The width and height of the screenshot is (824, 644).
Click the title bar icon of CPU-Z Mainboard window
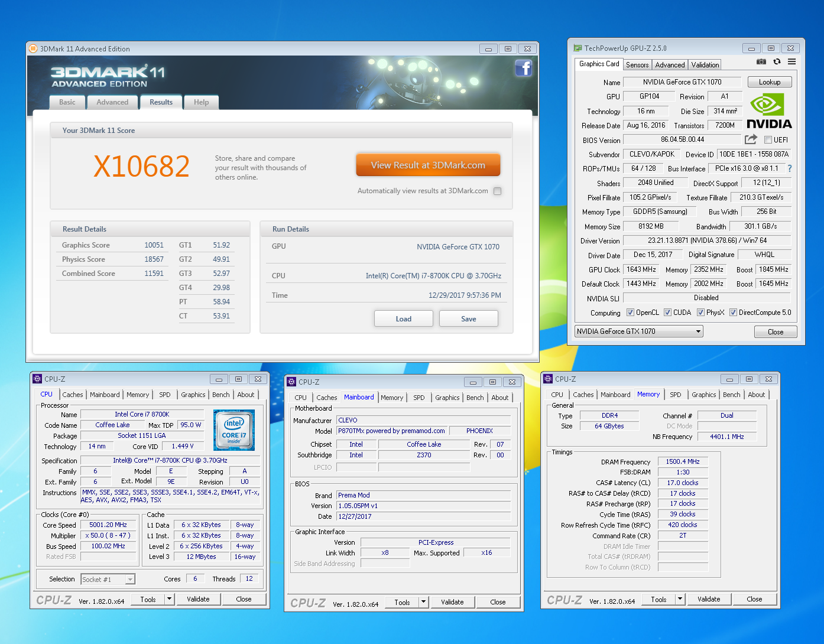coord(293,382)
